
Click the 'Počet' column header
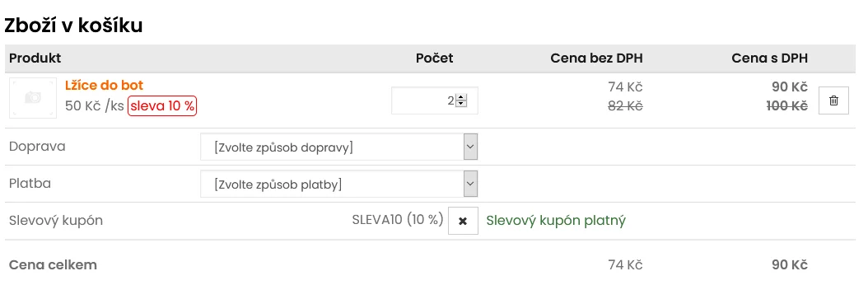coord(435,58)
